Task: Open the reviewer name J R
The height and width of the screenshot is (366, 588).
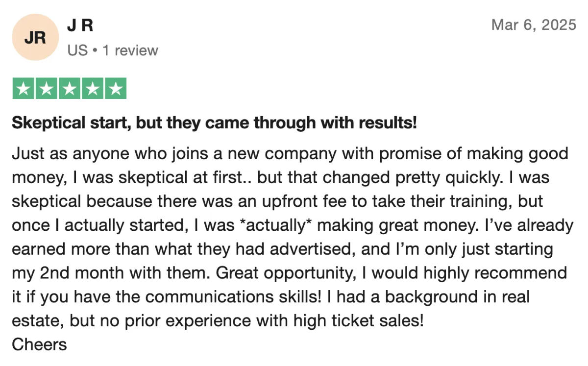Action: (x=80, y=25)
